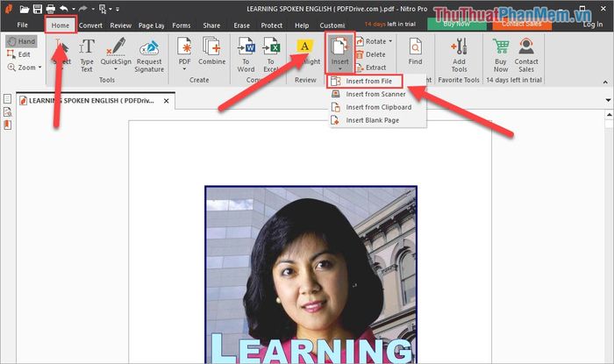614x364 pixels.
Task: Open the Customize tab
Action: click(332, 25)
